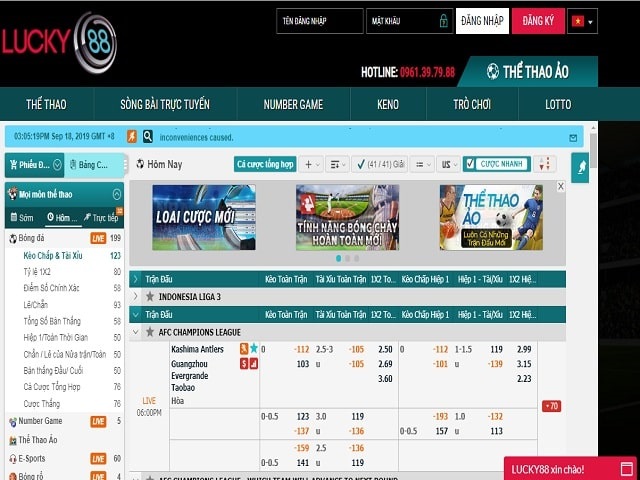Image resolution: width=640 pixels, height=480 pixels.
Task: Switch to the Phiếu Đ... bet slip tab
Action: [35, 165]
